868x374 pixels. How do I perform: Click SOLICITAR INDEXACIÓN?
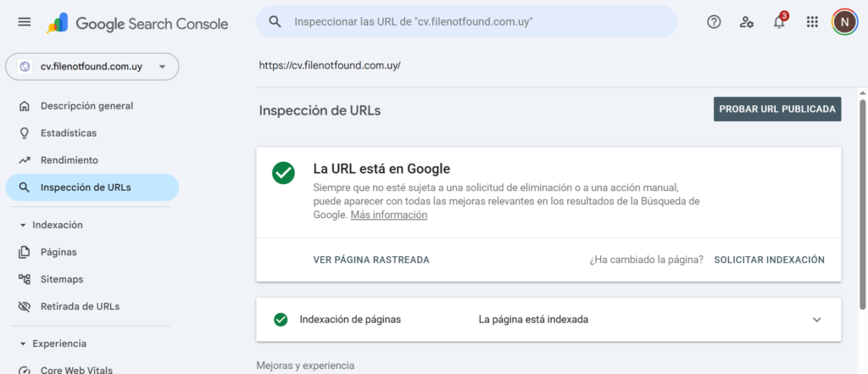(770, 260)
